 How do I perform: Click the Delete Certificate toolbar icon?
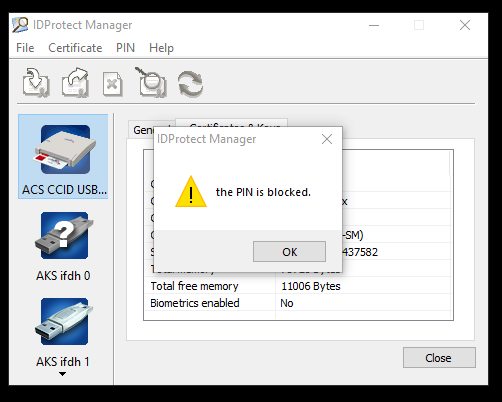[112, 84]
